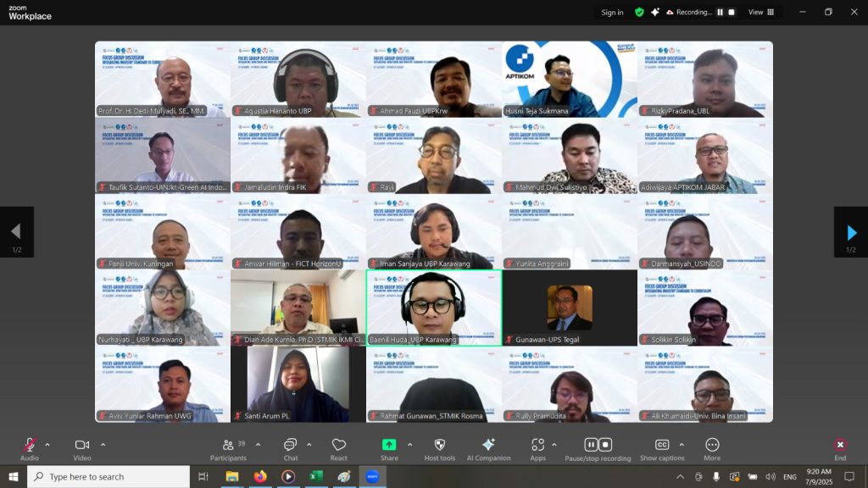
Task: Open Host tools shield icon
Action: coord(439,446)
